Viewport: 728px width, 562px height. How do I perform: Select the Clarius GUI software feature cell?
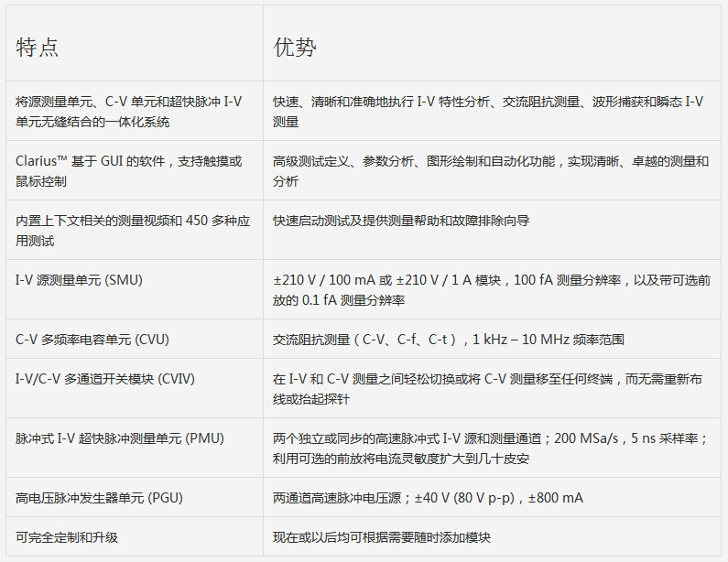130,171
